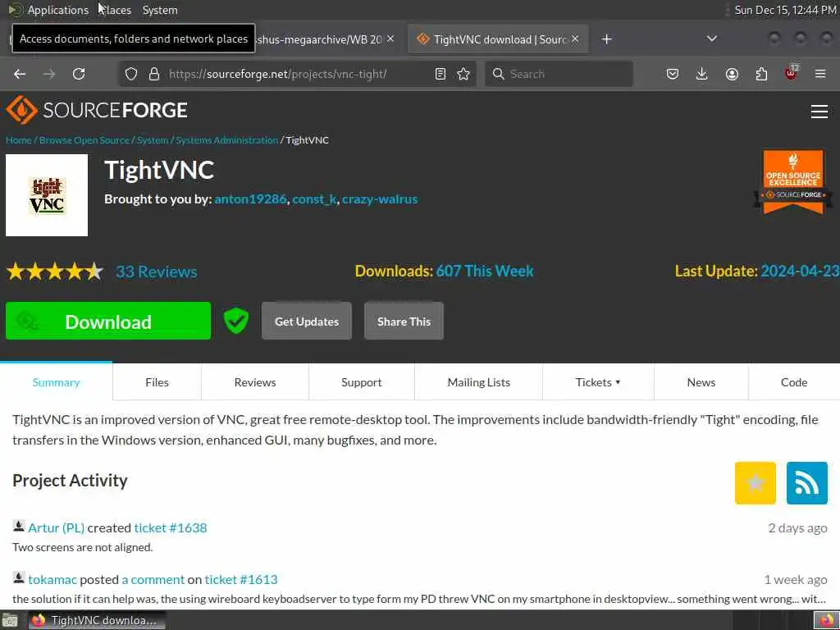This screenshot has height=630, width=840.
Task: Open ticket #1613 link
Action: (x=241, y=579)
